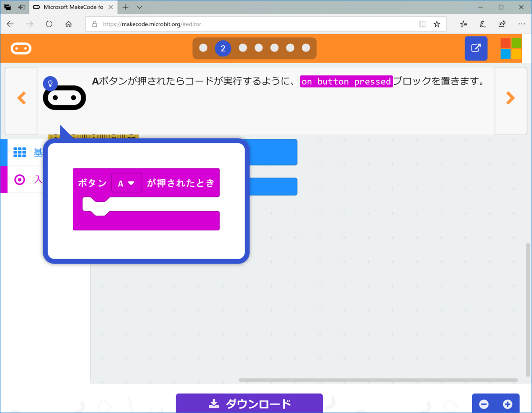Viewport: 532px width, 413px height.
Task: Open button A dropdown in hint block
Action: (x=126, y=183)
